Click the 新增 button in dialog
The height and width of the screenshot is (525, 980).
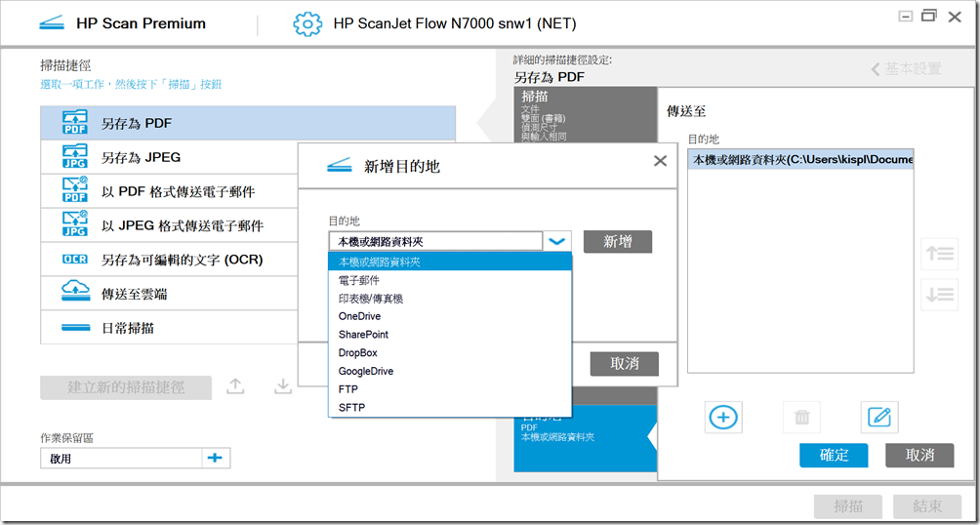618,241
